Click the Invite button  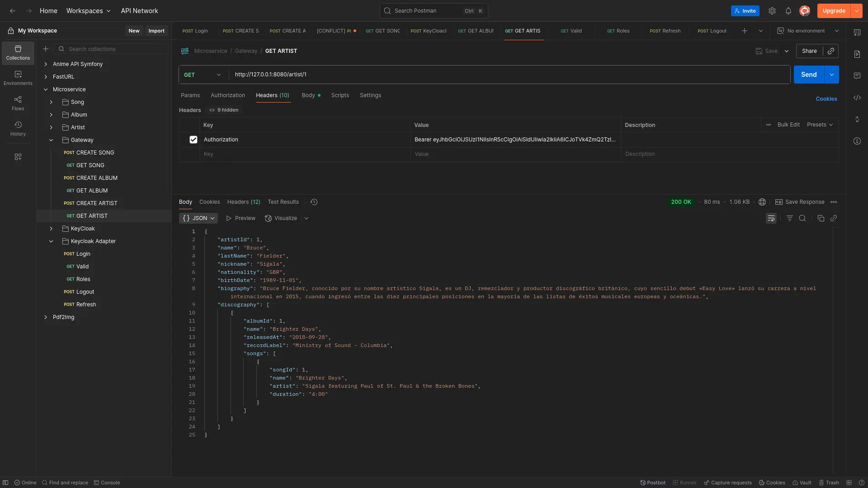pos(745,11)
